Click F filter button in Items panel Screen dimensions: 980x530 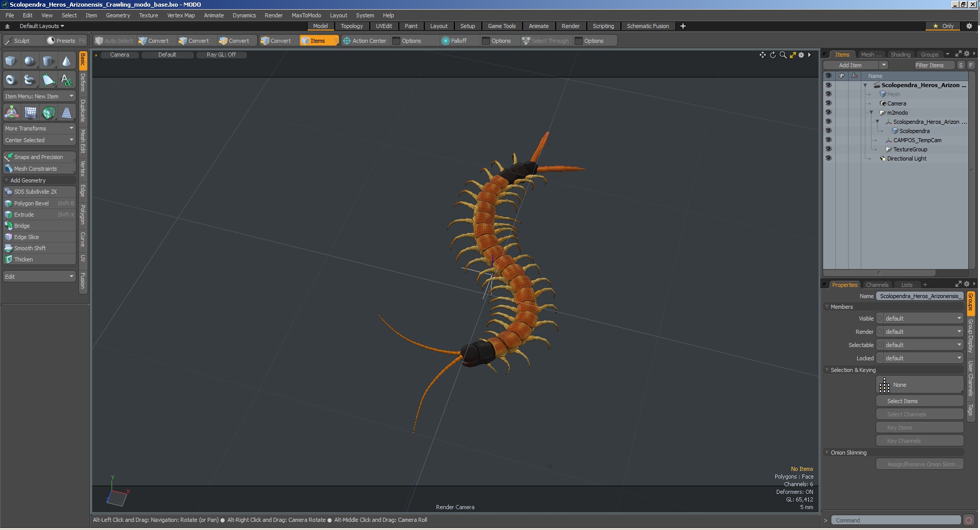pos(971,65)
